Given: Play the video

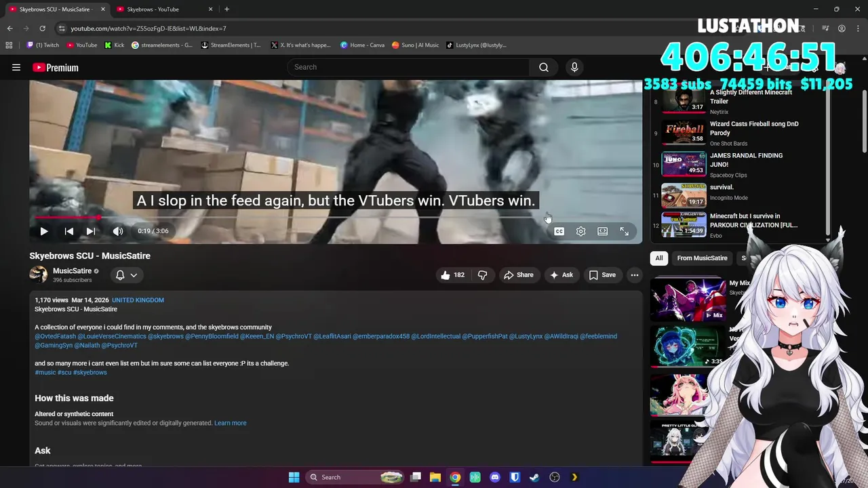Looking at the screenshot, I should 43,231.
